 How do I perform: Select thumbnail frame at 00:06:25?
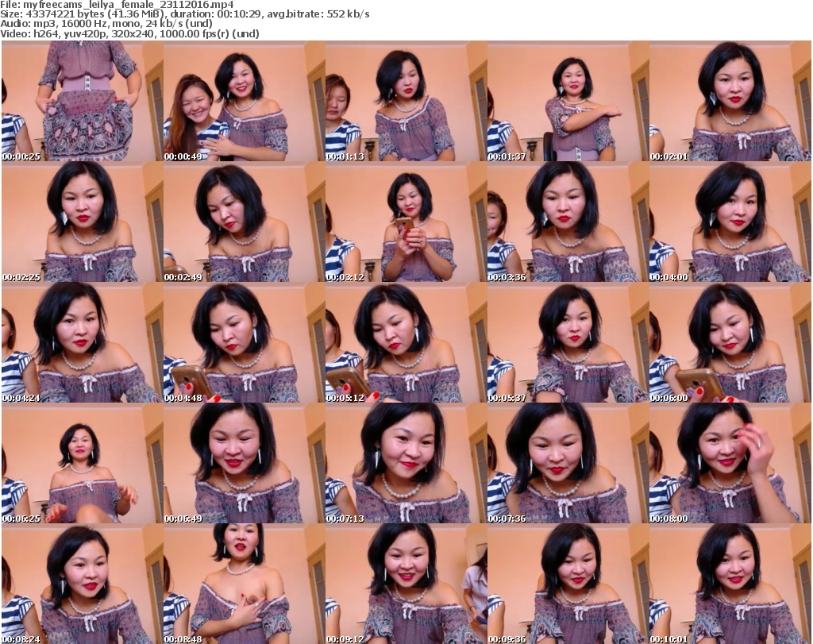coord(83,464)
